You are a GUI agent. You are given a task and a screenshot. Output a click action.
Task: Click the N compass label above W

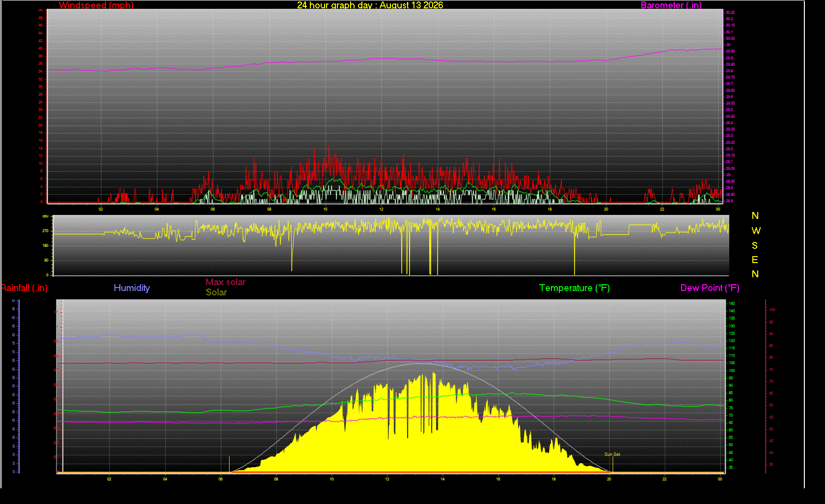point(755,216)
